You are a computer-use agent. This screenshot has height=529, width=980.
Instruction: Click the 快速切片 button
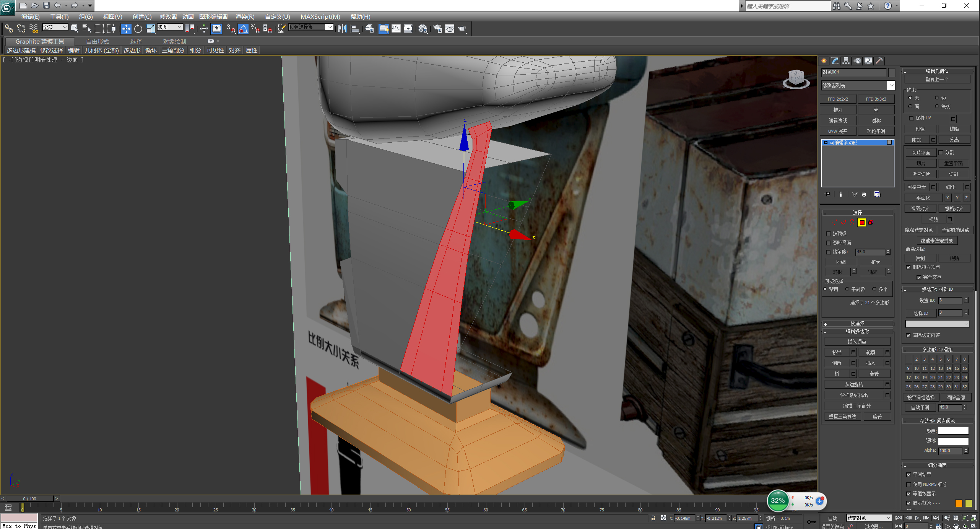pos(921,174)
